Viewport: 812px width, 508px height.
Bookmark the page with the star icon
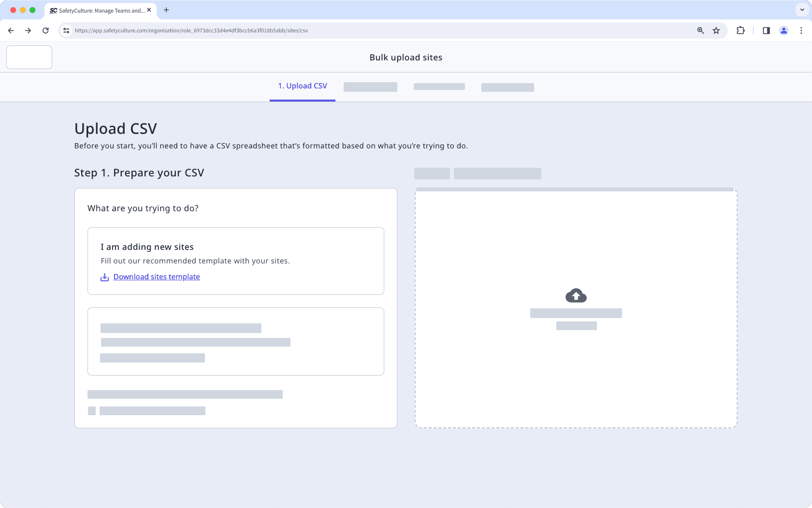click(716, 30)
